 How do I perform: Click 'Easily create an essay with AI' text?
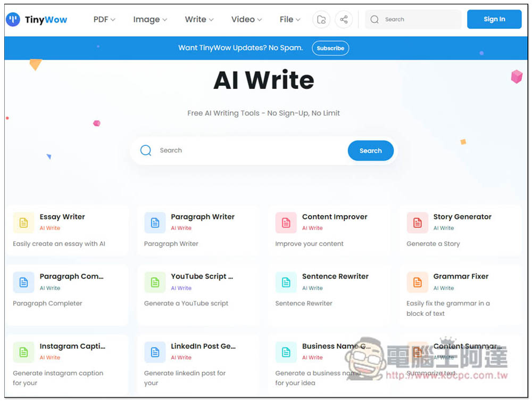coord(59,244)
